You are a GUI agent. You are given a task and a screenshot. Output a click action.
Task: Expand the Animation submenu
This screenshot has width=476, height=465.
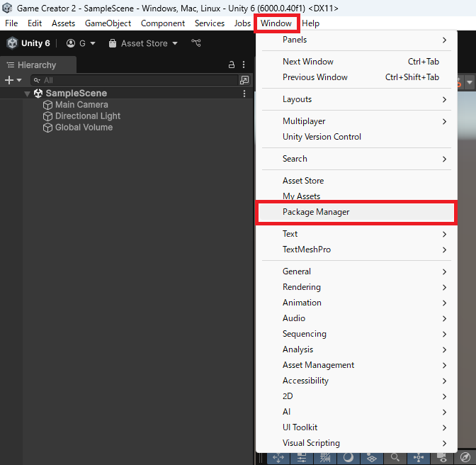356,303
